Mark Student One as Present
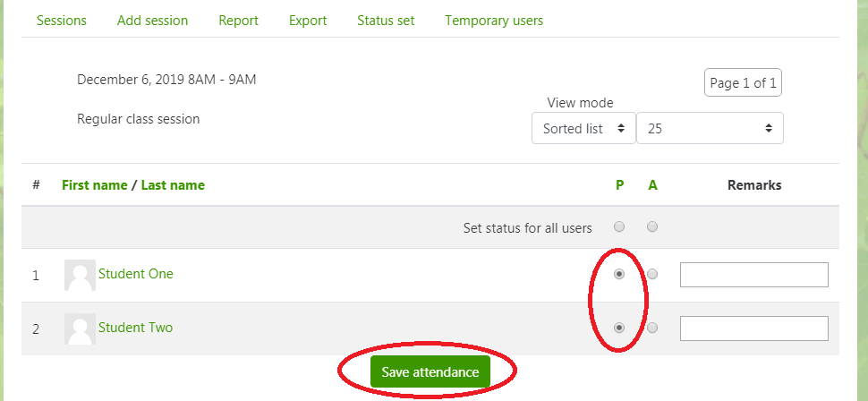868x401 pixels. 619,274
